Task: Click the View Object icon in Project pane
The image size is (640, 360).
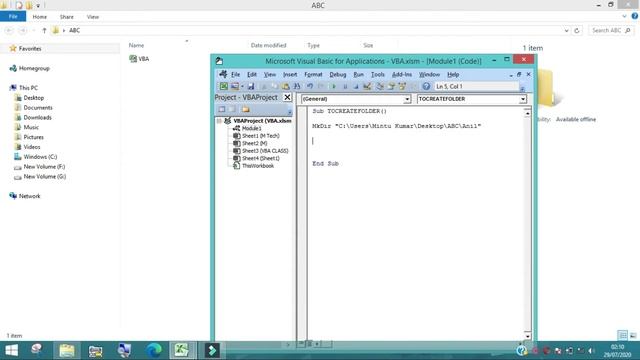Action: point(232,109)
